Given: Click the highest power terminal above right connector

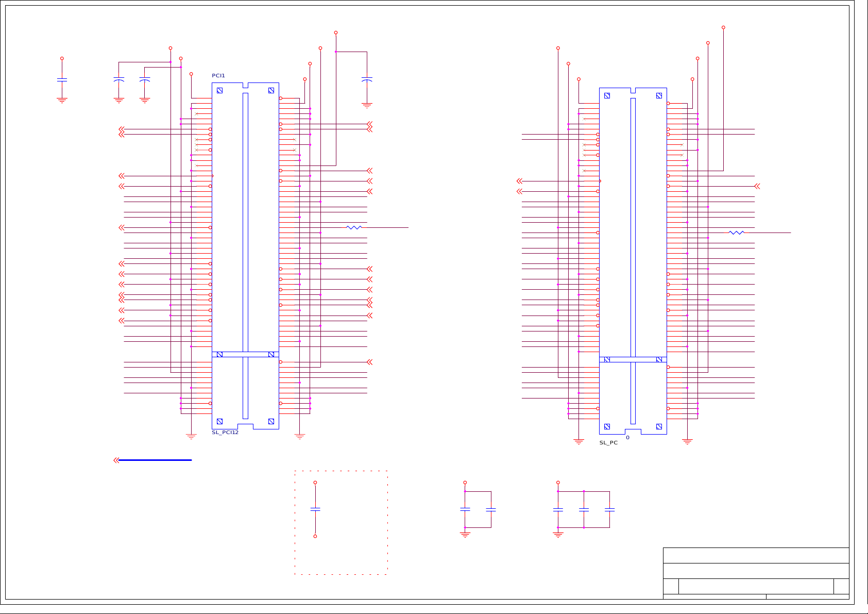Looking at the screenshot, I should tap(723, 27).
